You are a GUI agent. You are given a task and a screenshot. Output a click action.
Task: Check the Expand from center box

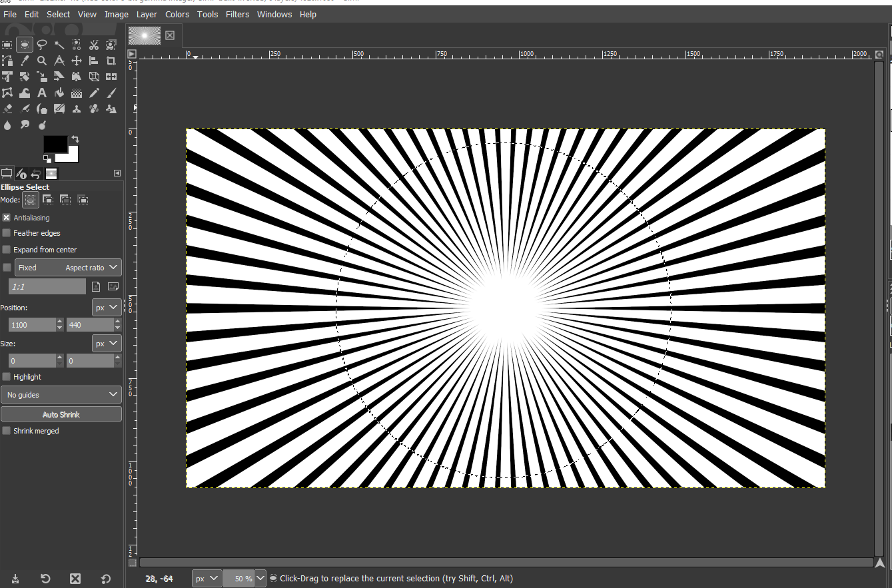(7, 250)
